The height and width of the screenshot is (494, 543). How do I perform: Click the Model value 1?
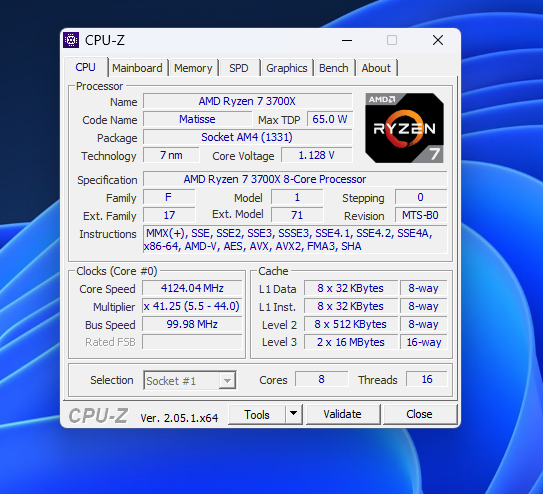pyautogui.click(x=297, y=197)
